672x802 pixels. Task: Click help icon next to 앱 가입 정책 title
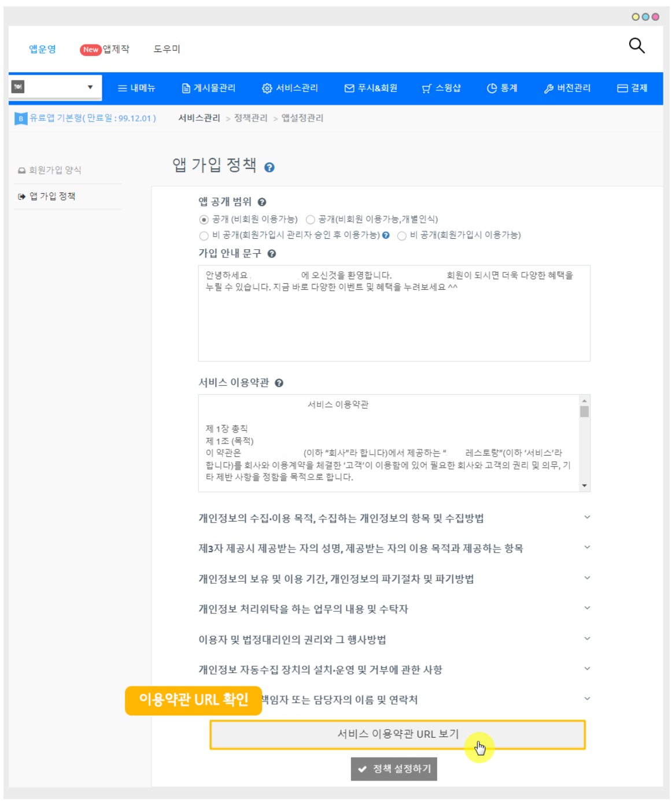pos(269,168)
